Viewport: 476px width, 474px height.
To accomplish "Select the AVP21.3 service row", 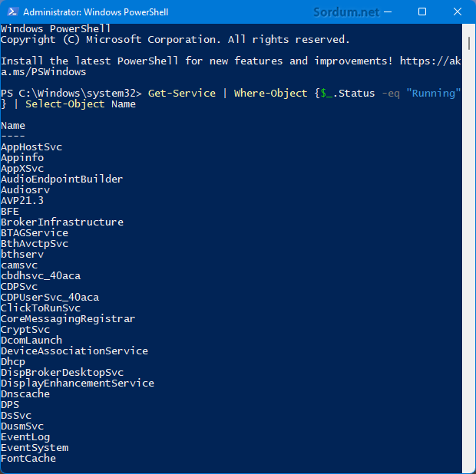I will pos(22,200).
